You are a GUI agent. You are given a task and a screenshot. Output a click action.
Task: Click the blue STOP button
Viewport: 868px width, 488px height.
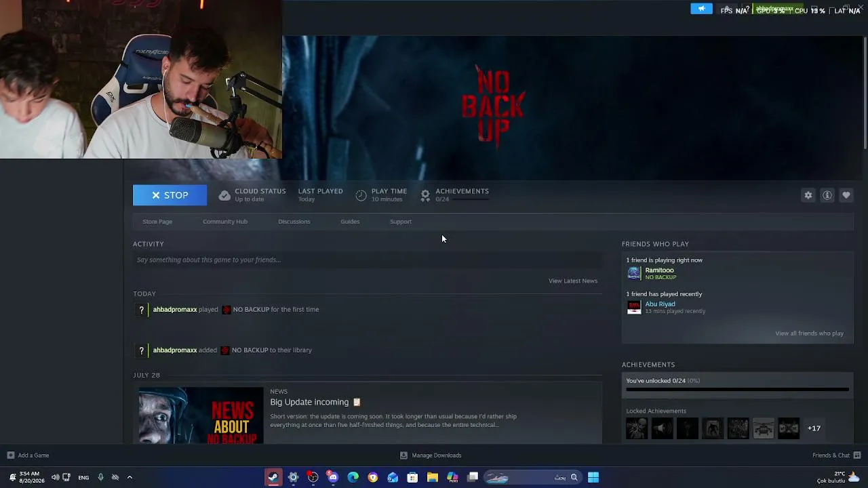pyautogui.click(x=170, y=195)
